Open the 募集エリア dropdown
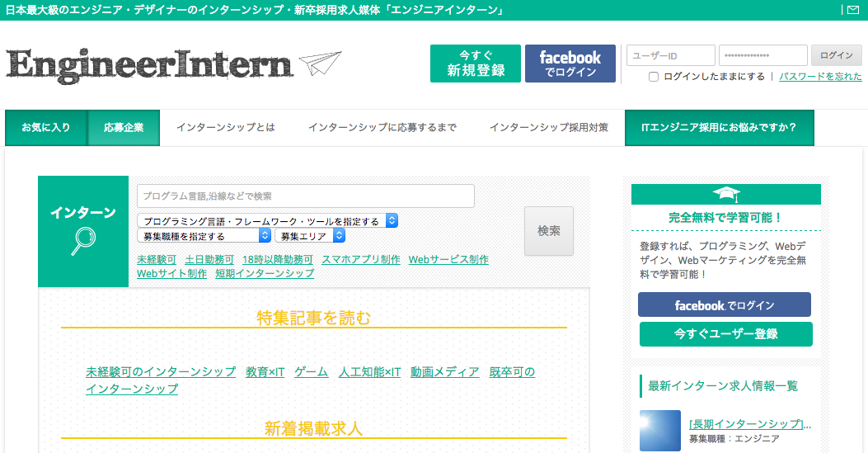Screen dimensions: 868x453 [310, 235]
